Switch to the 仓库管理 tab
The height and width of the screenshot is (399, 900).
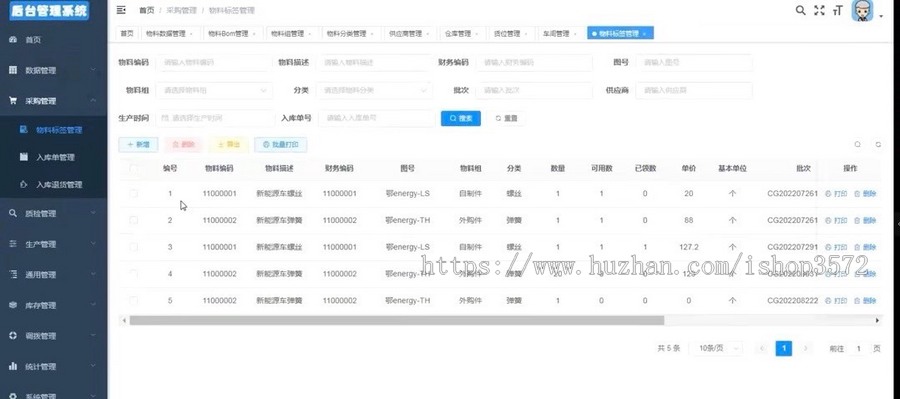461,34
